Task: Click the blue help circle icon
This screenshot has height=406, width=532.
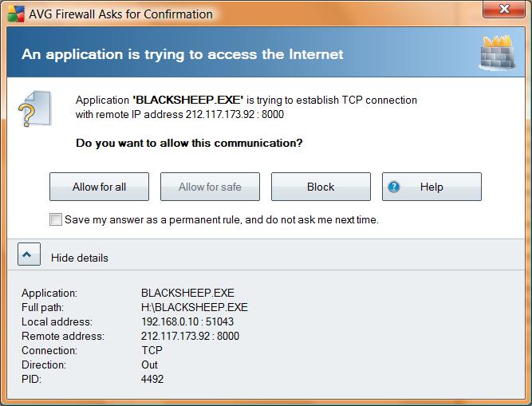Action: [393, 187]
